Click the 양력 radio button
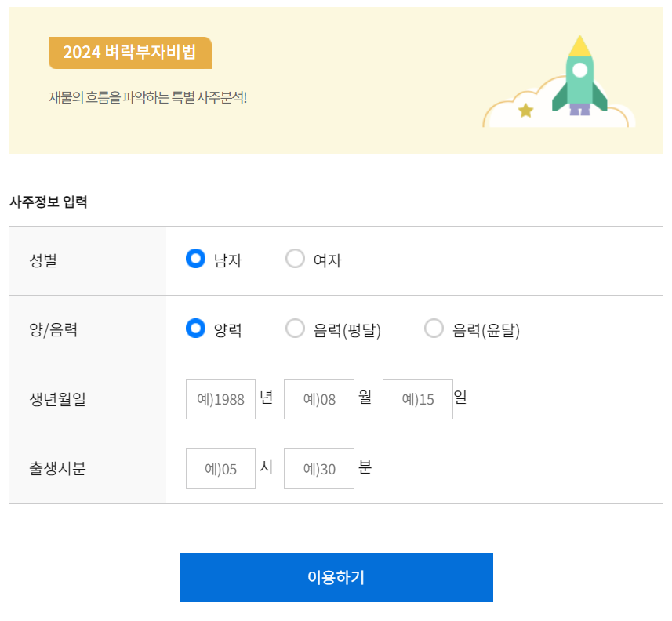Image resolution: width=672 pixels, height=621 pixels. point(194,329)
